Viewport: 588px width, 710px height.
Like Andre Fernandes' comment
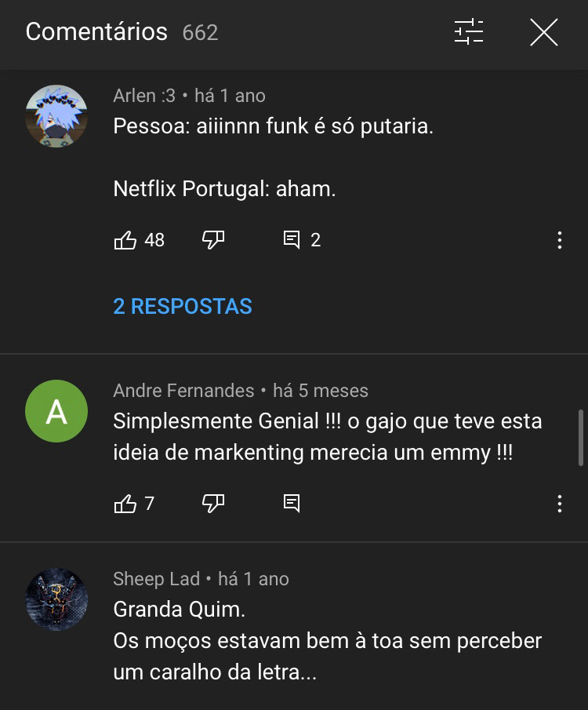[125, 504]
